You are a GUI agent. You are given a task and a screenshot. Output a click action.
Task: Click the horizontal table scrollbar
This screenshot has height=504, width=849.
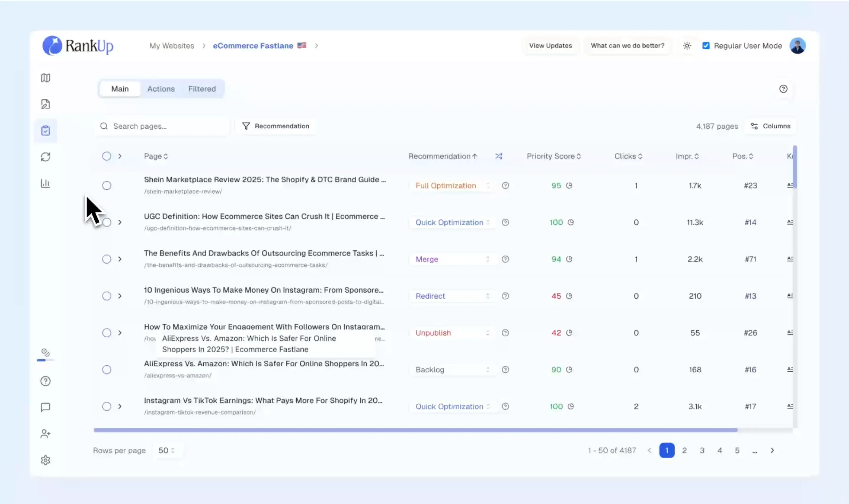point(415,430)
